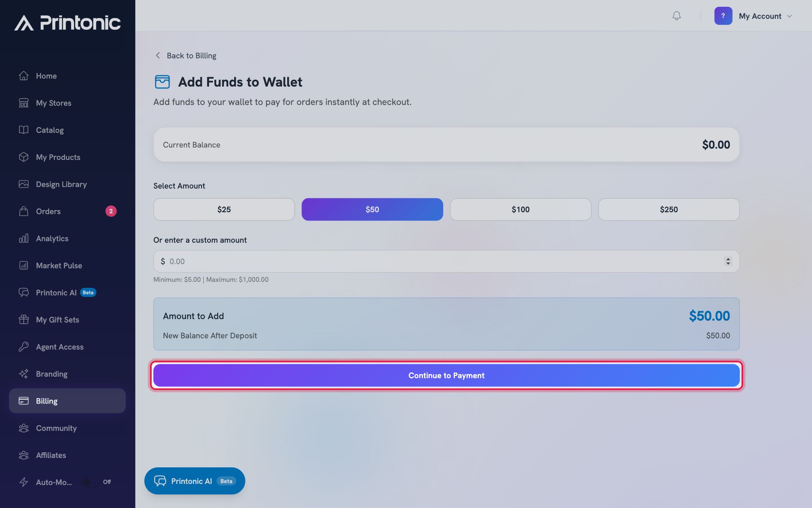Click the Billing card icon

pos(24,401)
